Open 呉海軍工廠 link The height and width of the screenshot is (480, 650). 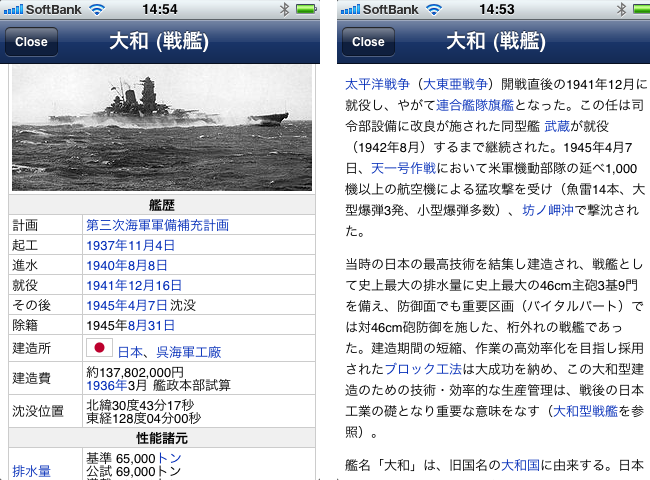189,352
